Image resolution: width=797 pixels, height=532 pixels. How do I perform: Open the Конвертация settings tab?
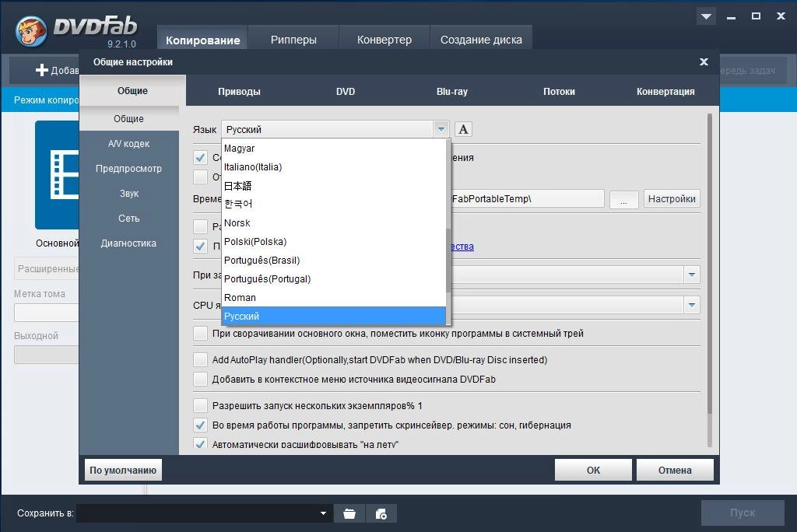(x=665, y=92)
